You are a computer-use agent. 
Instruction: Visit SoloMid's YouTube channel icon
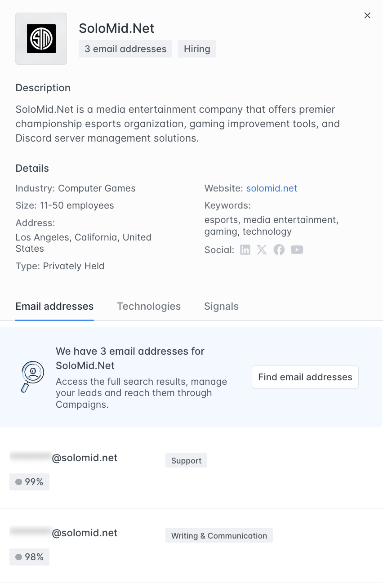tap(297, 249)
